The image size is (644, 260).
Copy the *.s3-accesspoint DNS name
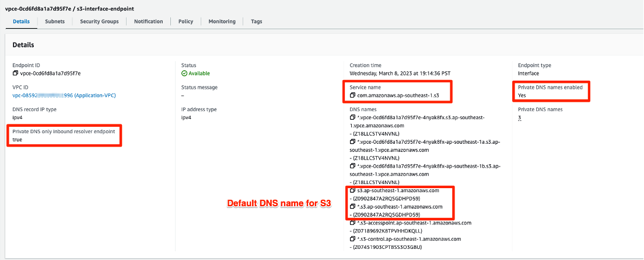(353, 223)
